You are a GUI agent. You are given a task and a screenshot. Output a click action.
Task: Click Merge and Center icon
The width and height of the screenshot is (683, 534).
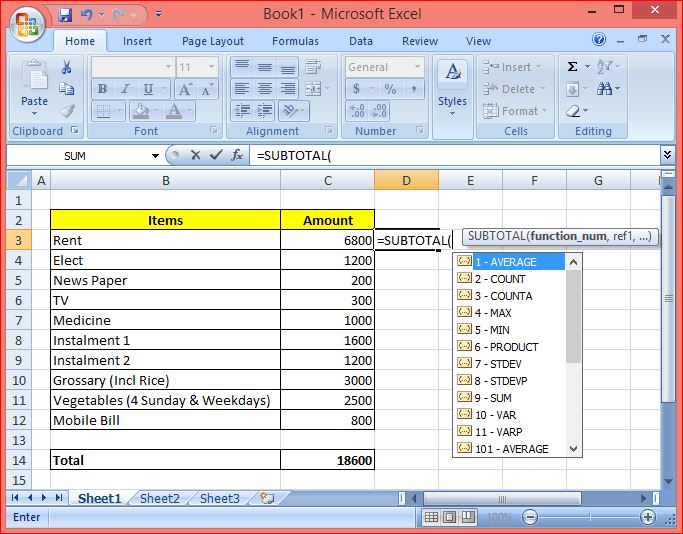tap(313, 89)
